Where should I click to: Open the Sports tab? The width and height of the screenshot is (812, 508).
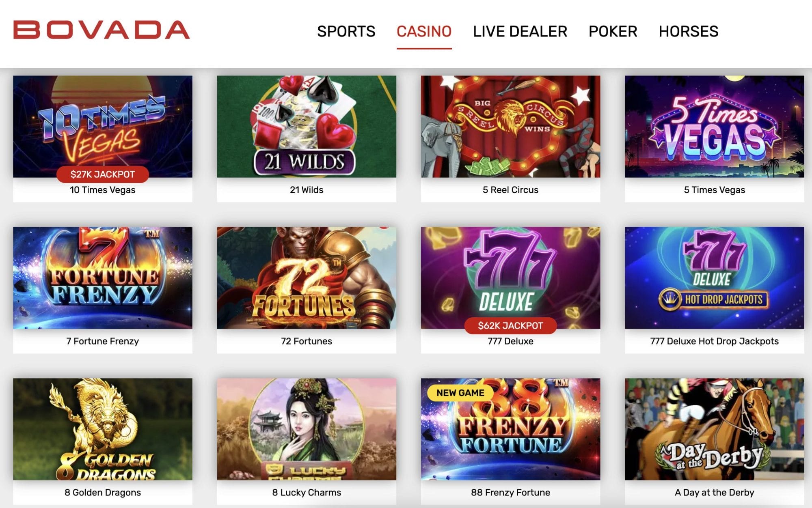[346, 31]
